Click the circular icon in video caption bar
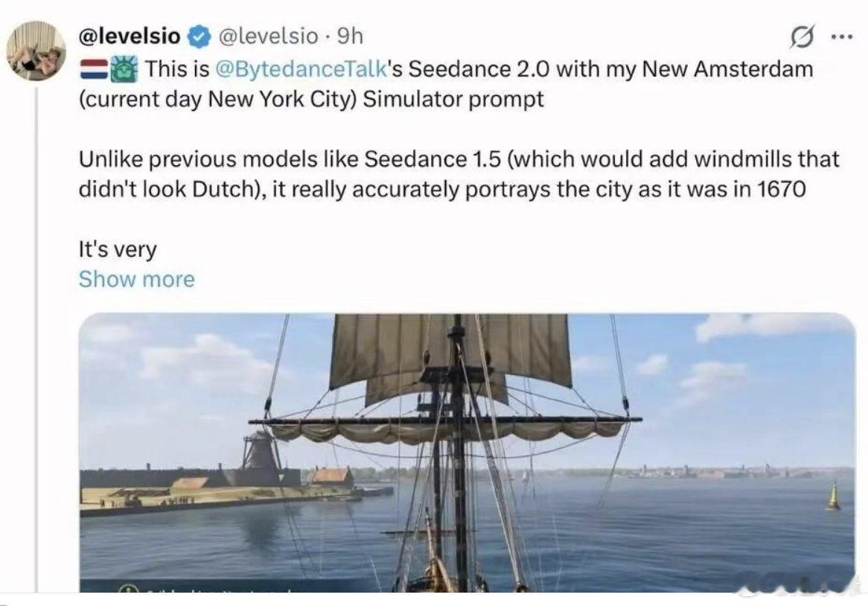Screen dimensions: 868x606 (127, 590)
